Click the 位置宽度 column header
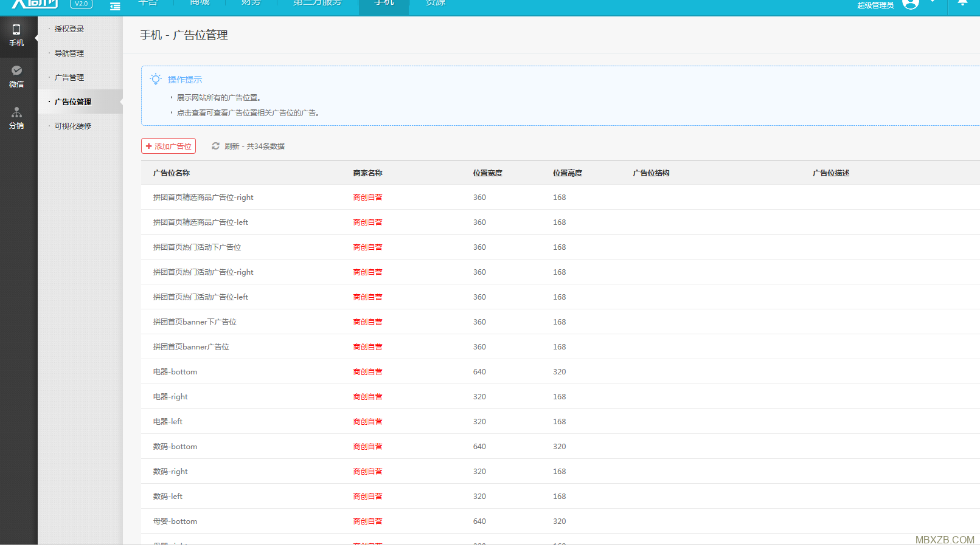980x547 pixels. (x=488, y=173)
